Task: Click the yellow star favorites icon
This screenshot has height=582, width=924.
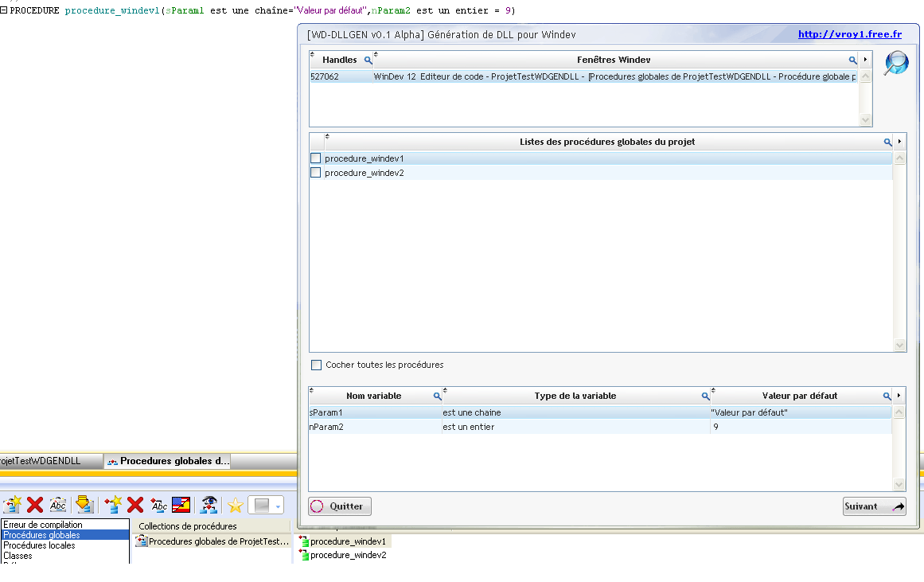Action: pyautogui.click(x=235, y=505)
